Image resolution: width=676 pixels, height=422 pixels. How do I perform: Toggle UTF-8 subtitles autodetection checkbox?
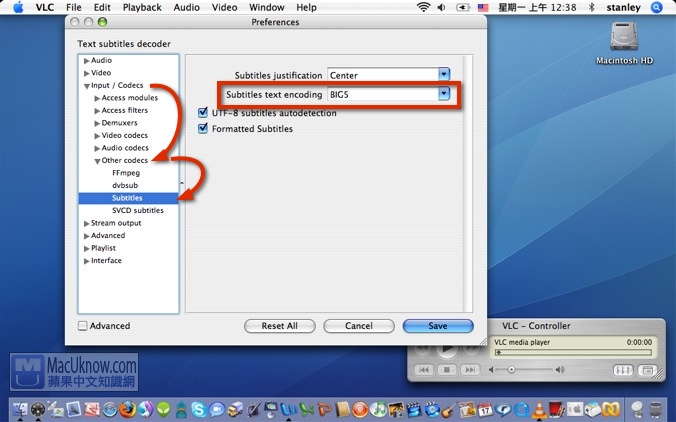(203, 113)
